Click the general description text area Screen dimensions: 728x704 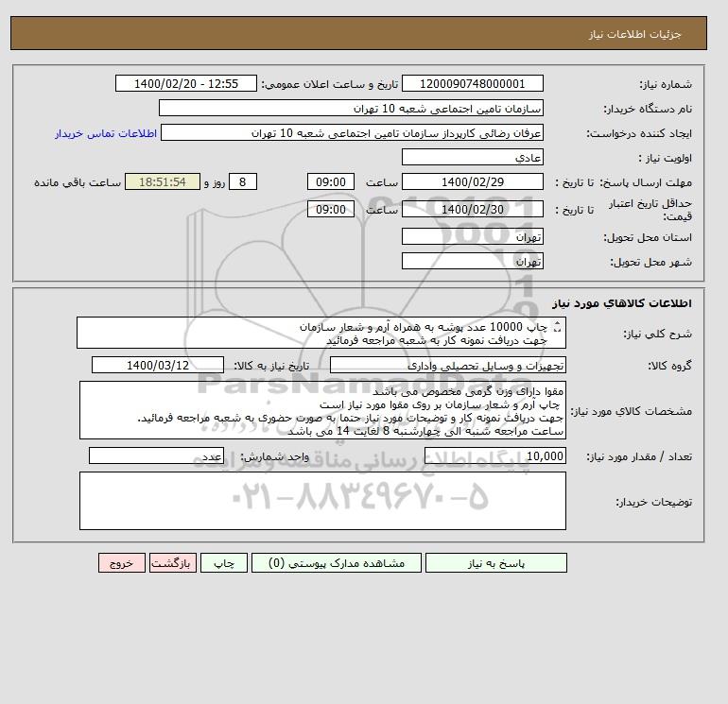(x=321, y=334)
